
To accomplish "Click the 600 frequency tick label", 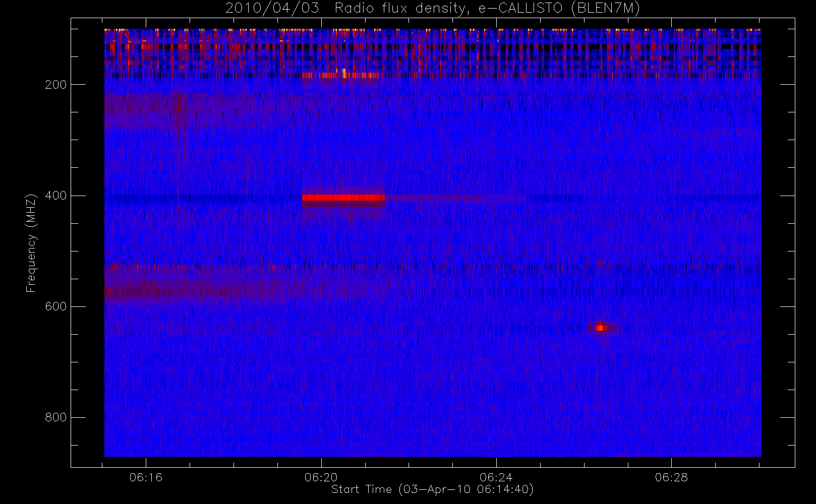I will [55, 306].
